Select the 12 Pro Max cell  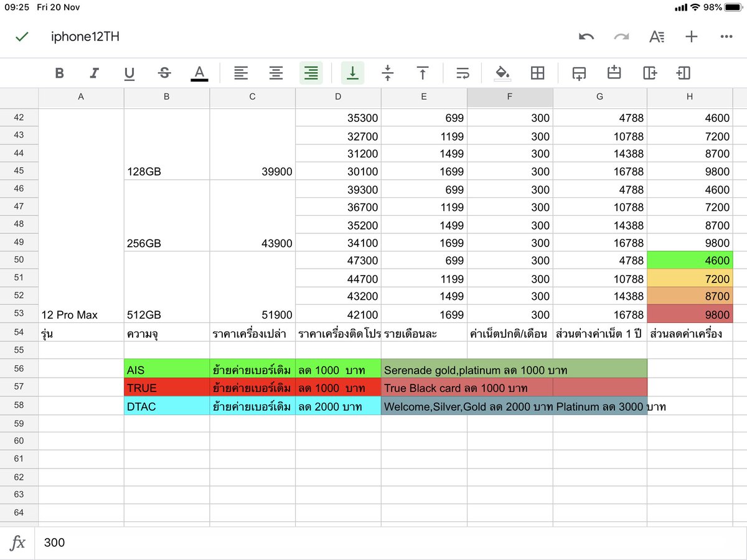[81, 216]
